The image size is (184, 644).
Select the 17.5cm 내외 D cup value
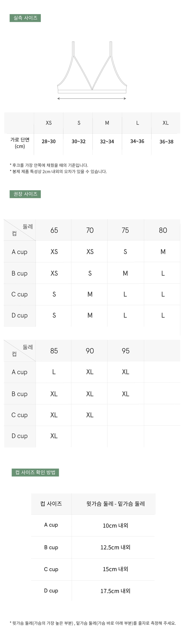(115, 591)
